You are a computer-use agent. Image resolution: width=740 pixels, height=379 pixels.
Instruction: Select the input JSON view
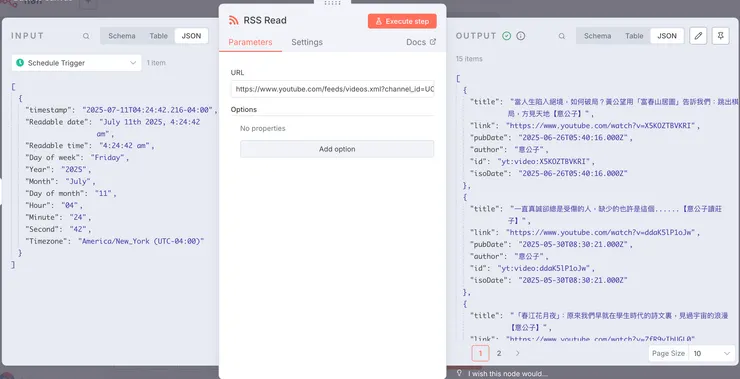pyautogui.click(x=191, y=36)
